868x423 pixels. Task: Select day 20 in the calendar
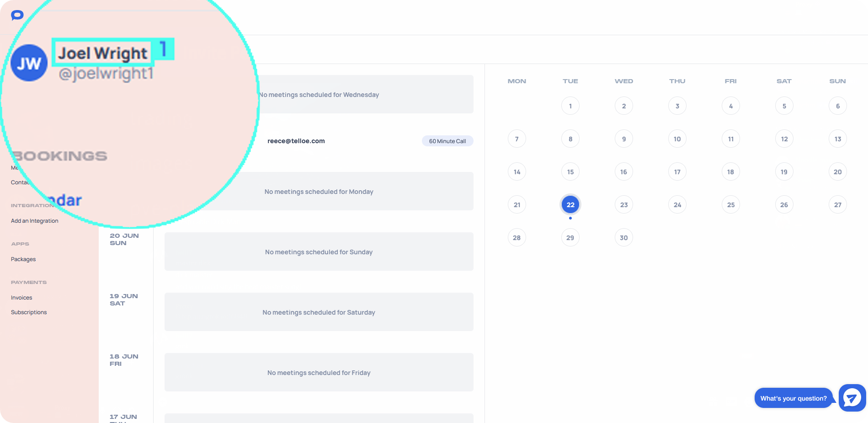pyautogui.click(x=838, y=172)
